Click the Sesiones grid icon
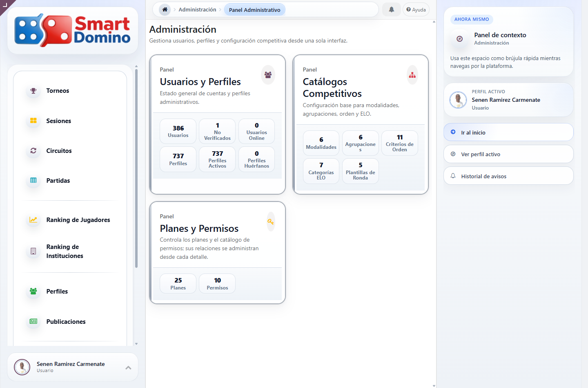The height and width of the screenshot is (388, 588). (33, 121)
